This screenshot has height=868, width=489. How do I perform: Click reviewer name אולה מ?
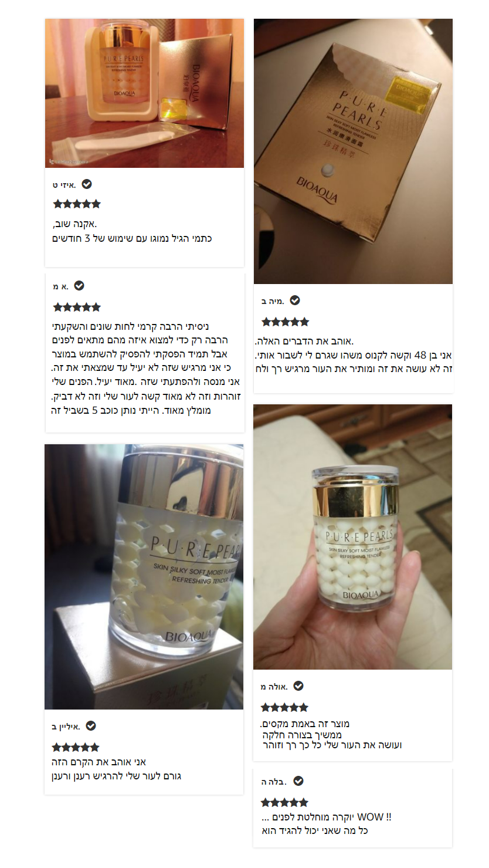click(x=274, y=687)
